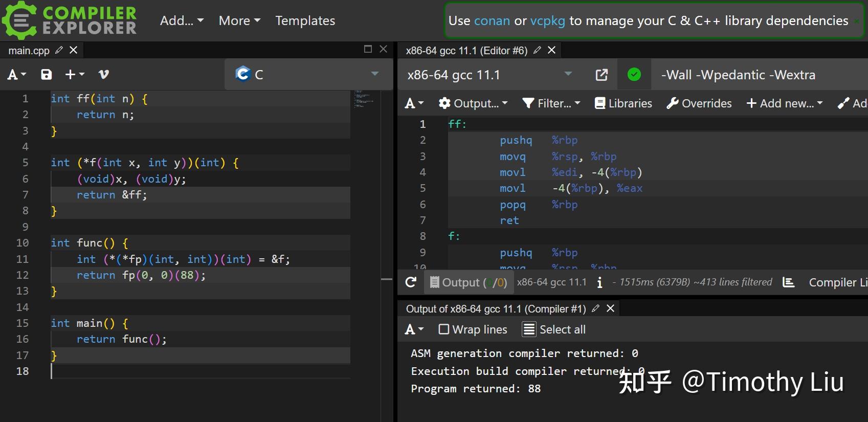
Task: Open output pane font size dropdown
Action: (414, 329)
